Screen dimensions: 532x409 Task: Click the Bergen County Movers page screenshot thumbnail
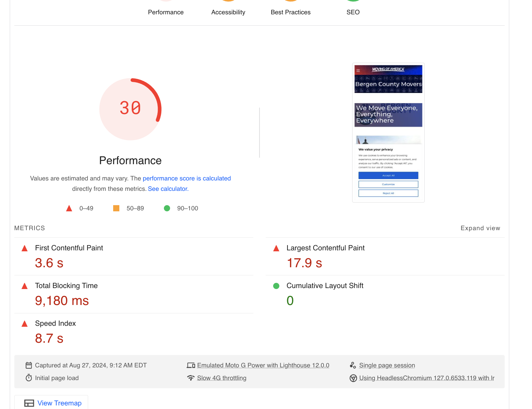click(388, 133)
